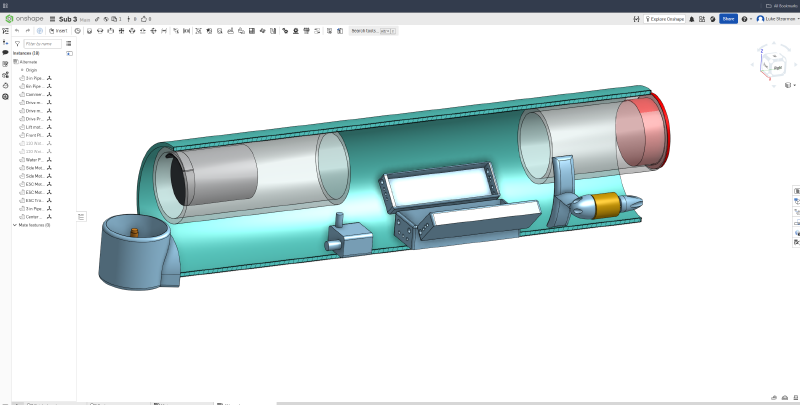Select the Origin item in instances

pos(29,70)
